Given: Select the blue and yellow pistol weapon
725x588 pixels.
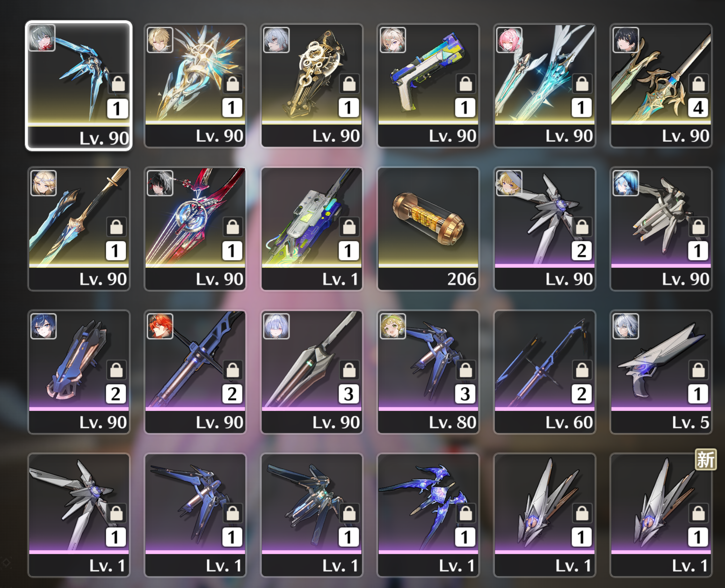Looking at the screenshot, I should (428, 86).
